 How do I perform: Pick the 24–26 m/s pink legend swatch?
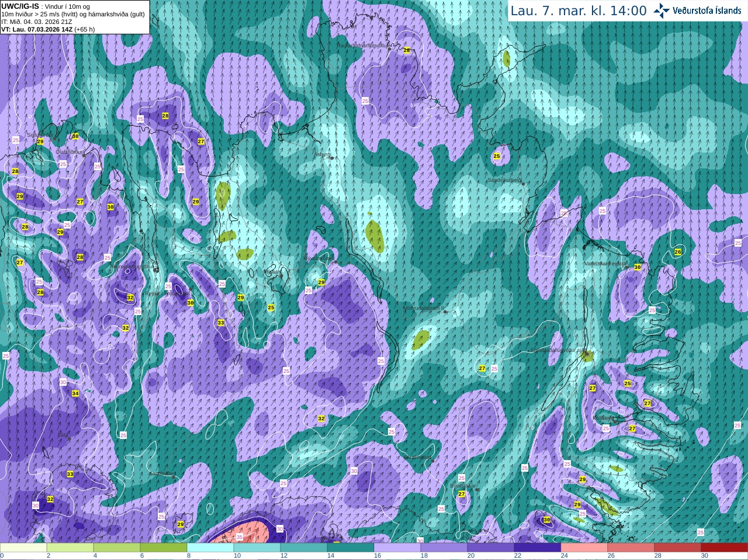point(584,548)
